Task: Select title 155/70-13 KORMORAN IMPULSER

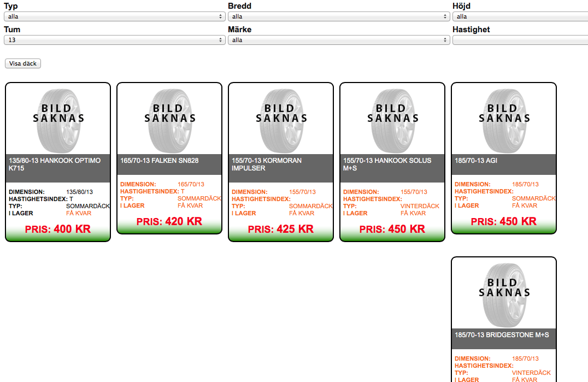Action: tap(267, 164)
